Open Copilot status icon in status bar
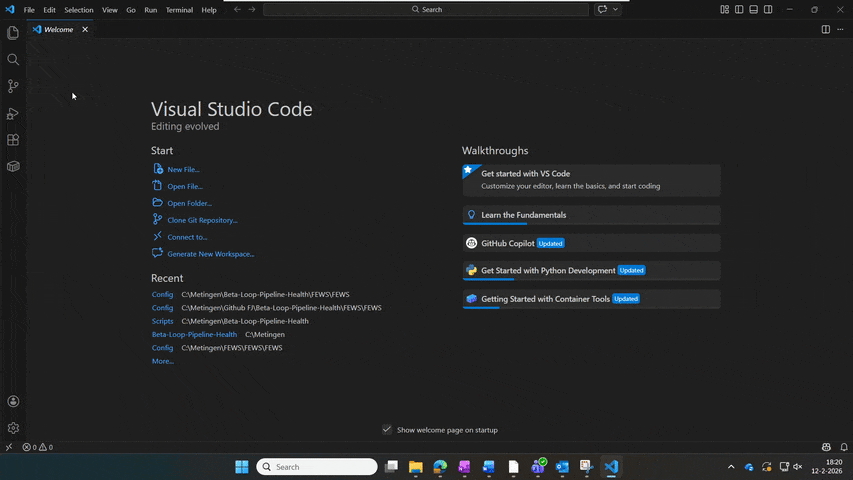853x480 pixels. tap(826, 447)
